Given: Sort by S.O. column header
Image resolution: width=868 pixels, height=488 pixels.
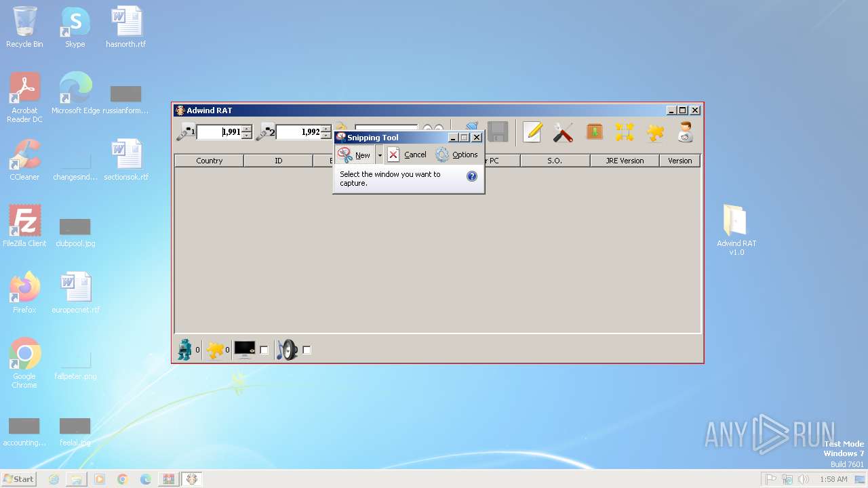Looking at the screenshot, I should (x=555, y=161).
